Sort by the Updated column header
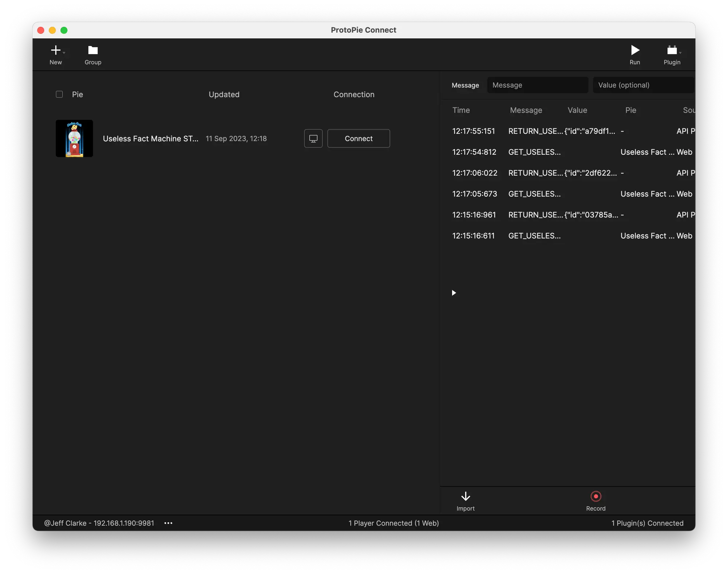The width and height of the screenshot is (728, 574). click(x=224, y=95)
